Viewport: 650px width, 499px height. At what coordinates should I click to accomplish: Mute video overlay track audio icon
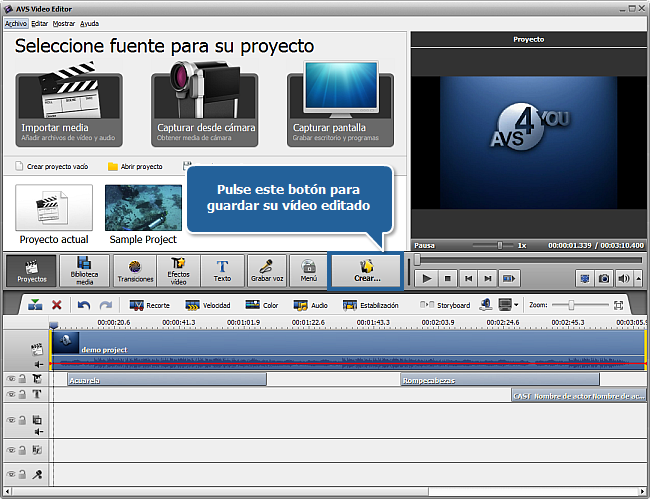pos(39,432)
